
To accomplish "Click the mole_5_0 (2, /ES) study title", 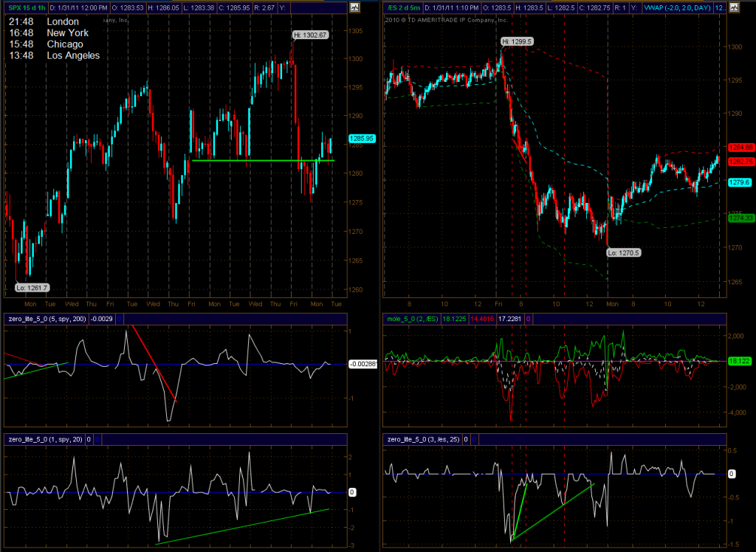I will 412,319.
